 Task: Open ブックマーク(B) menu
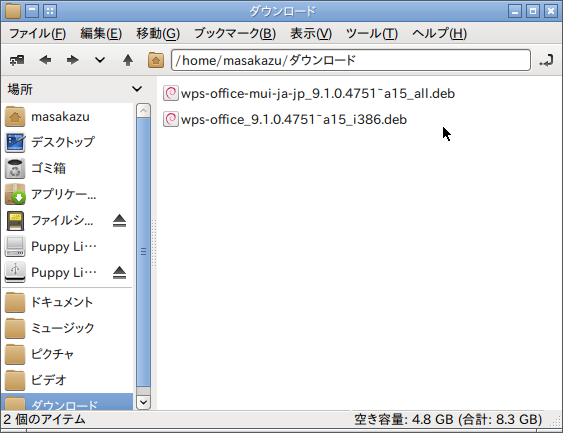tap(235, 34)
